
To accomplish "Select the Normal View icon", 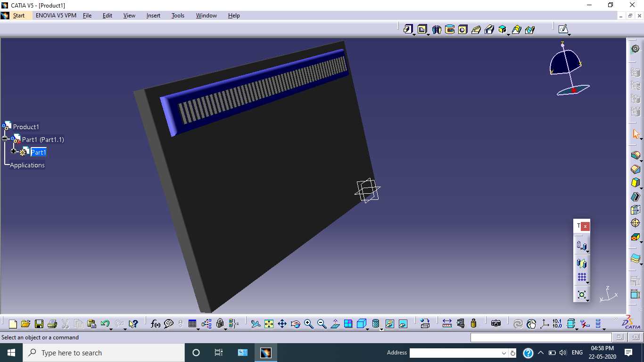I will coord(335,324).
